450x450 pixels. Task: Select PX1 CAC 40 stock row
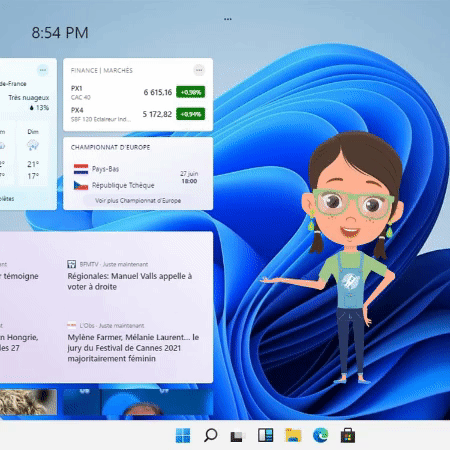[138, 92]
